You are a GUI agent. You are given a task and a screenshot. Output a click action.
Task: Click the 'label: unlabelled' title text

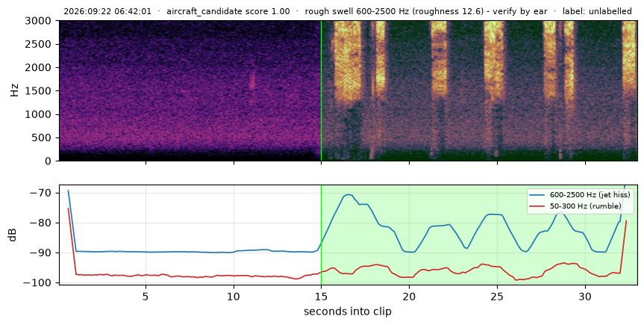click(x=597, y=11)
